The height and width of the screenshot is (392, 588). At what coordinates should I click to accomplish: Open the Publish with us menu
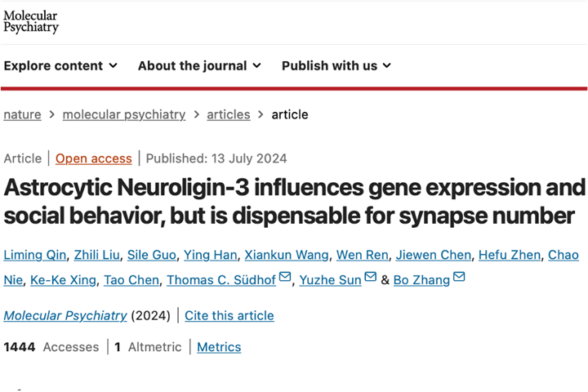coord(336,65)
